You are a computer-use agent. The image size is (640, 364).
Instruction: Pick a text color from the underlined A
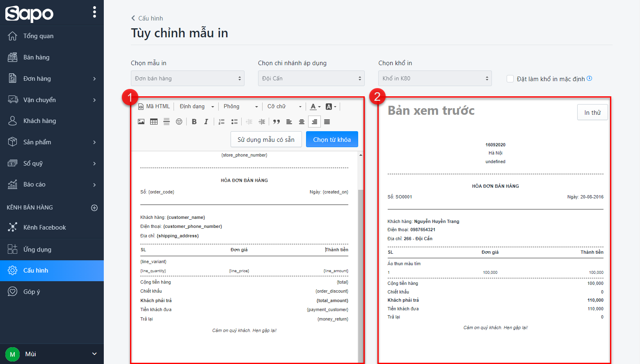pyautogui.click(x=315, y=107)
